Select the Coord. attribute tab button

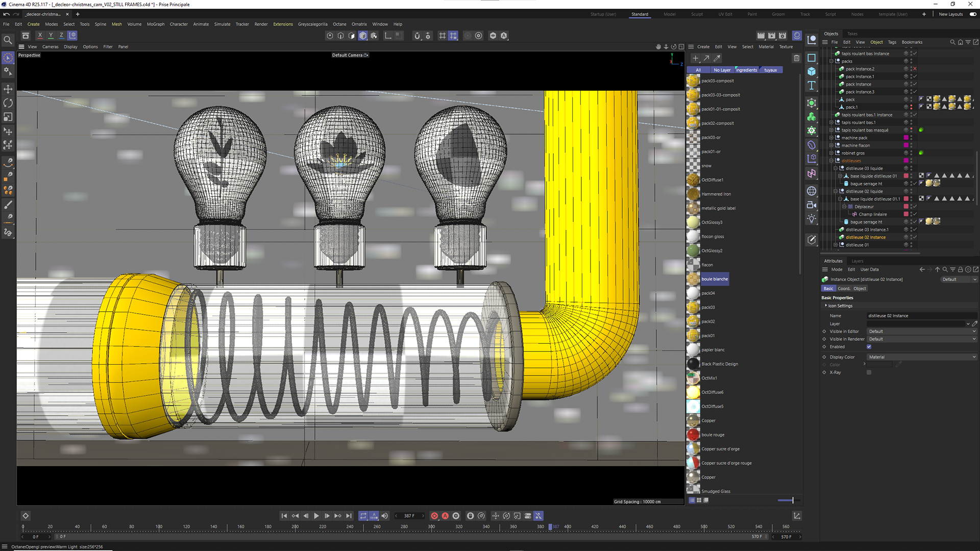(844, 289)
